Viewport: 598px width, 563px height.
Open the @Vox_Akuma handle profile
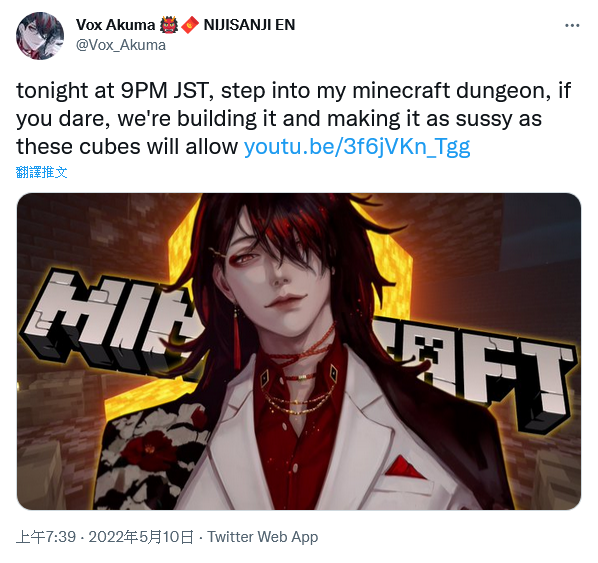click(121, 45)
